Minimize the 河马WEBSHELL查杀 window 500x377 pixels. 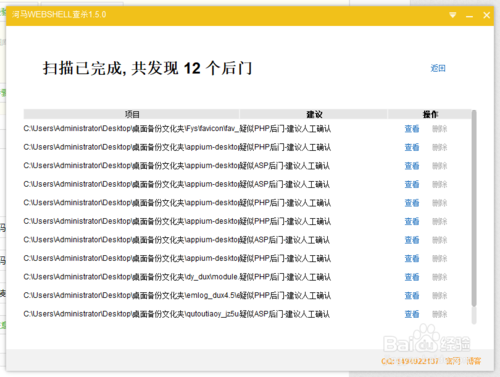[x=469, y=15]
